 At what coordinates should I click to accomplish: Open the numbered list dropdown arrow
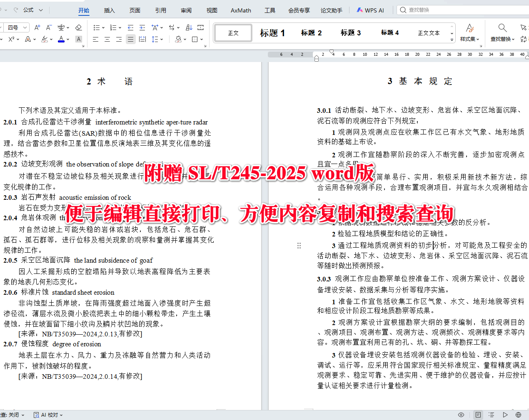coord(119,27)
